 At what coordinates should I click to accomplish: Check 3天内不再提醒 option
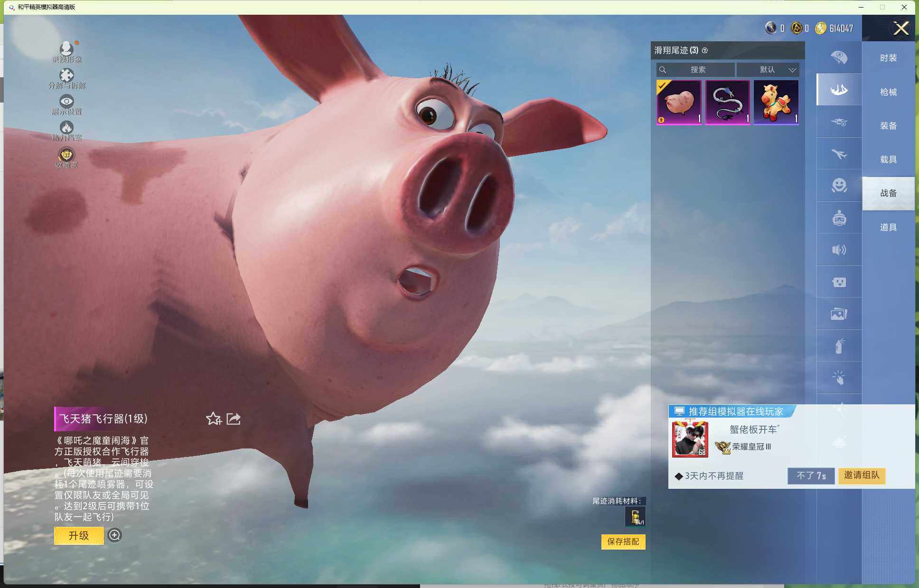[x=679, y=476]
